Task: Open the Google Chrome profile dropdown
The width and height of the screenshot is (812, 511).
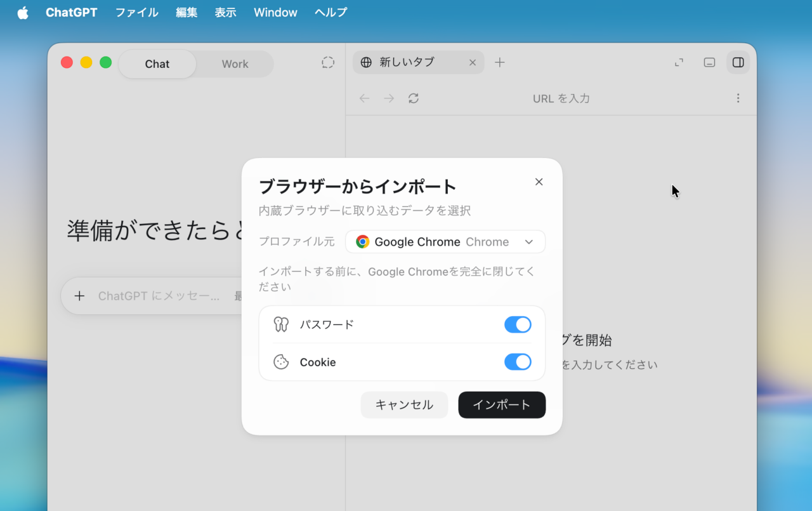Action: (x=445, y=242)
